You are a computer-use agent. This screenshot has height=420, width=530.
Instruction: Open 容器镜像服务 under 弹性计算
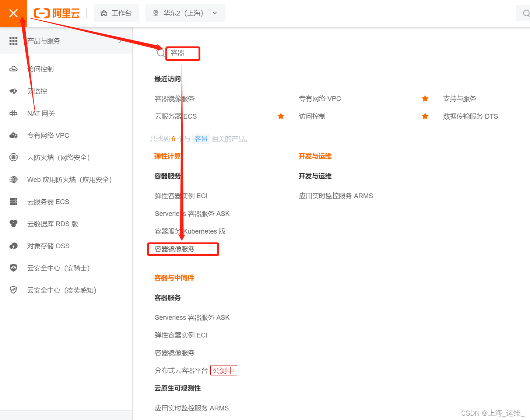pos(175,249)
